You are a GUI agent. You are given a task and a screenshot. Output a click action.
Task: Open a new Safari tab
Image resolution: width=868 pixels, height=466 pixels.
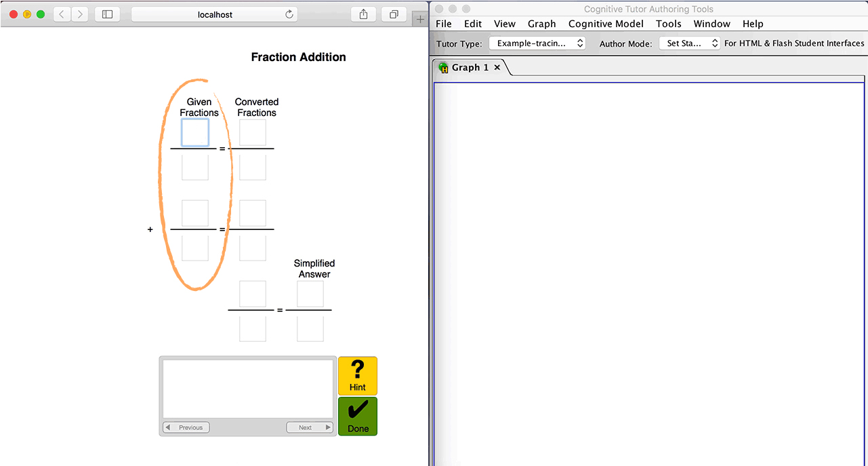420,19
